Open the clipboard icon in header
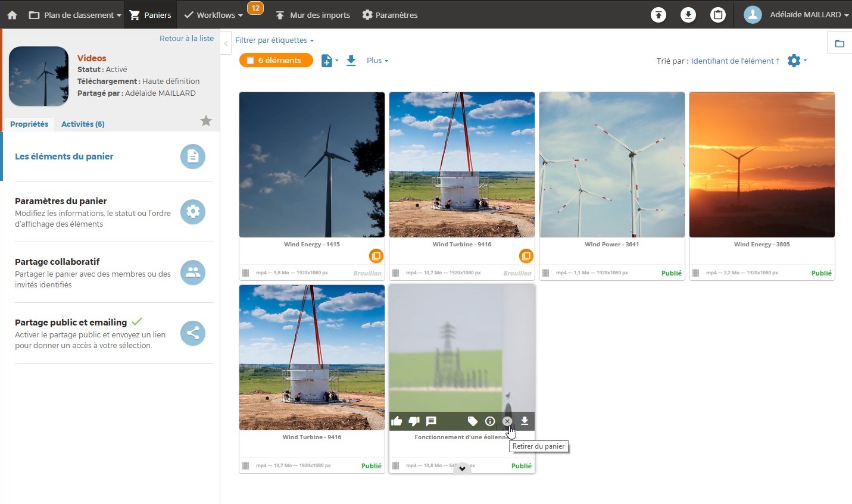Image resolution: width=852 pixels, height=504 pixels. (x=718, y=15)
